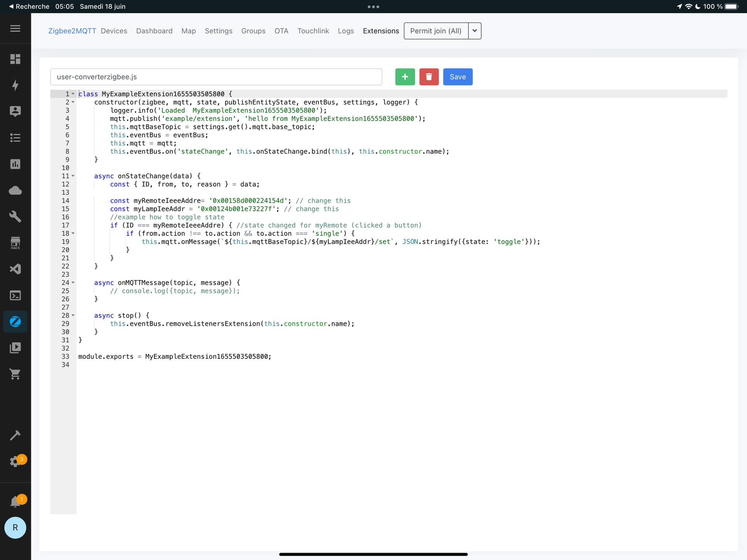Tap the battery indicator in status bar
This screenshot has height=560, width=747.
[731, 6]
